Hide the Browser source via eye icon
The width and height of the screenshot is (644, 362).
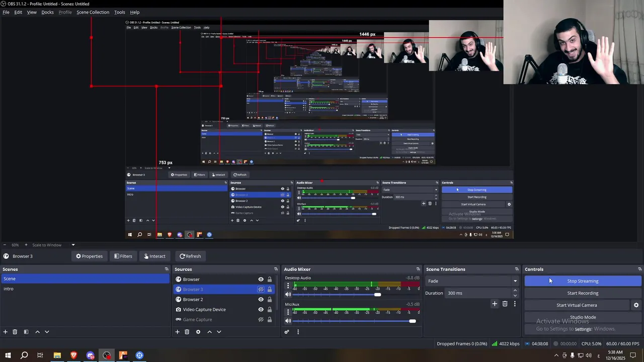261,280
